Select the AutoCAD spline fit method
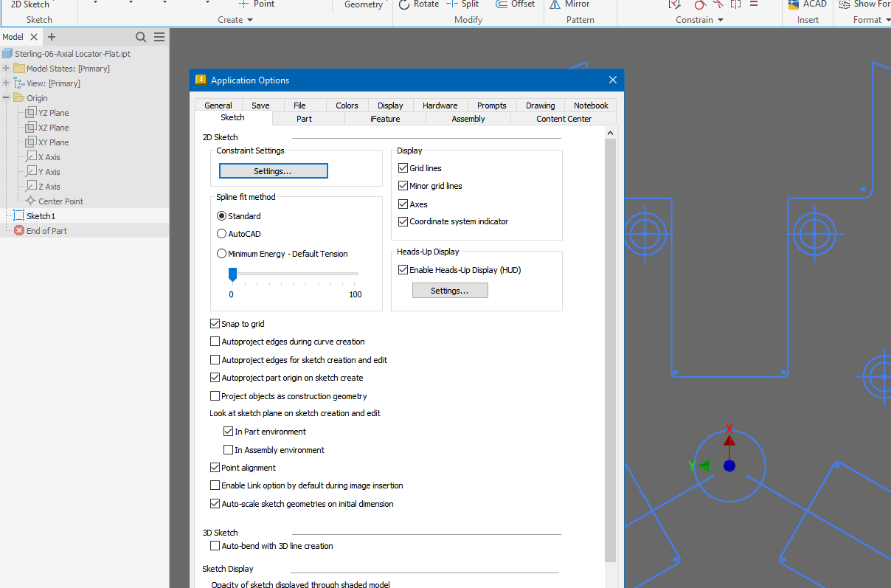 pos(222,233)
